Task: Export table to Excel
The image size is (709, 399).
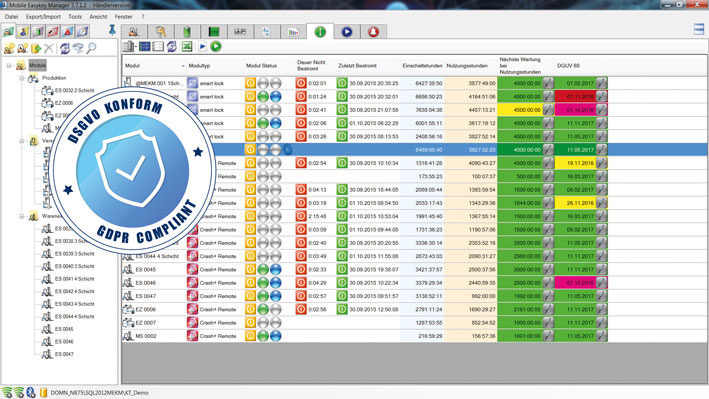Action: (186, 46)
